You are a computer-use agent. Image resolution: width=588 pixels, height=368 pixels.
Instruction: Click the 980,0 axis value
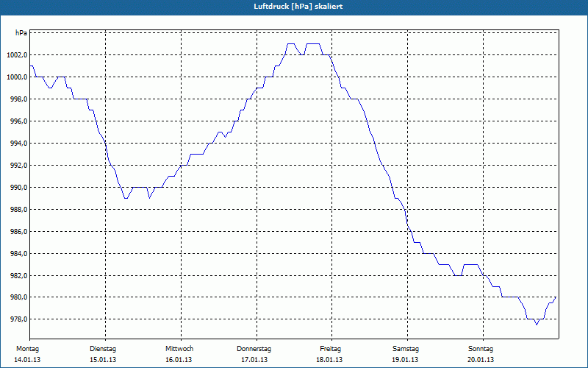[x=18, y=297]
